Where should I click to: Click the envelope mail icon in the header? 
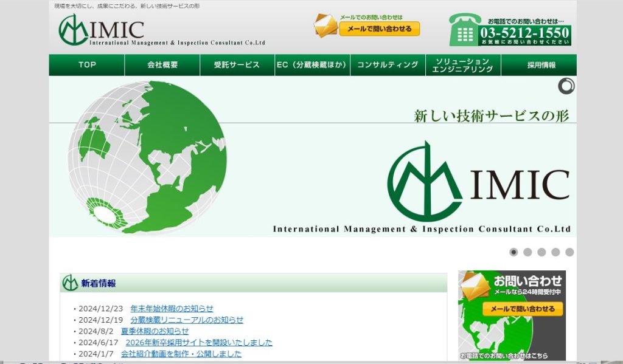click(x=325, y=26)
